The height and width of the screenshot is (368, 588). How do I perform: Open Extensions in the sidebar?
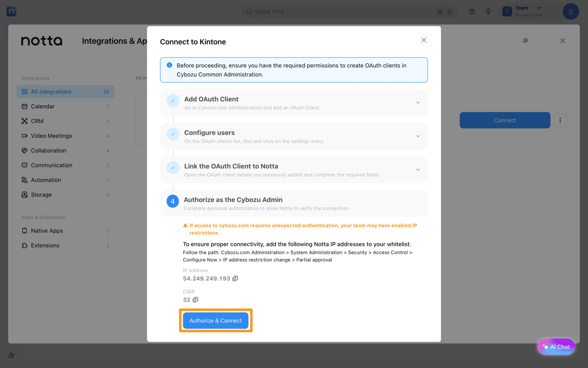point(65,245)
